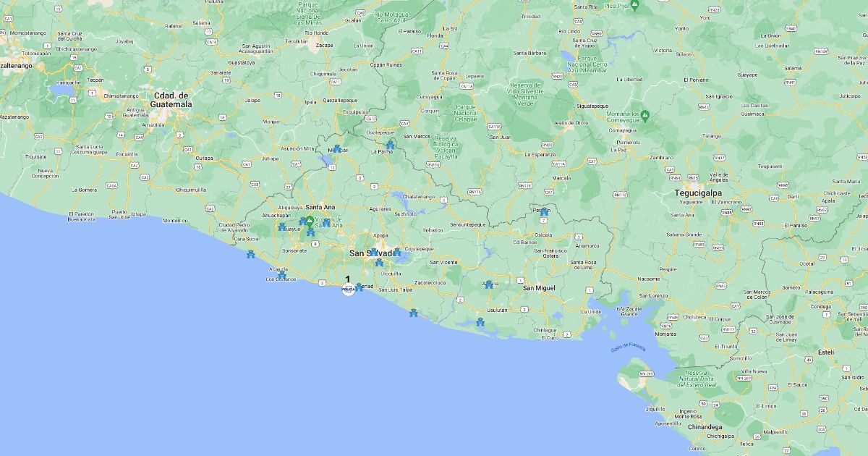This screenshot has width=868, height=456.
Task: Click the Policía badge marker numbered 1
Action: pos(348,288)
